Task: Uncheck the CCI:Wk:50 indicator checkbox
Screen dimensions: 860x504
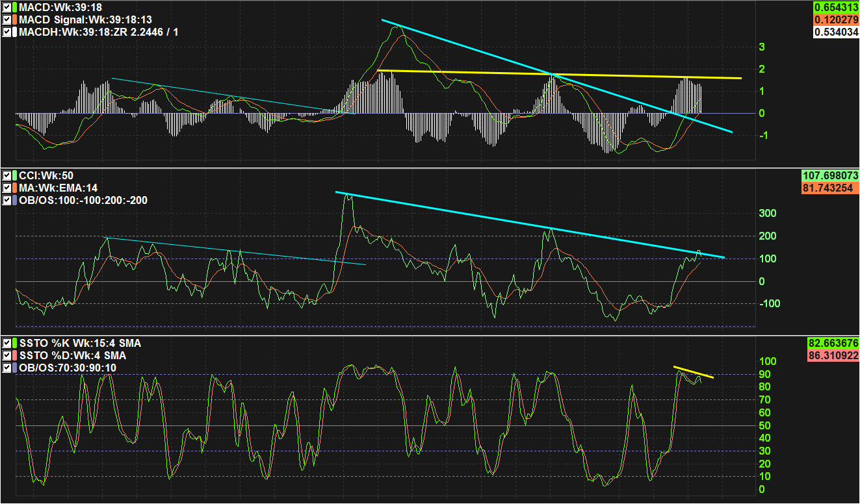Action: pyautogui.click(x=7, y=175)
